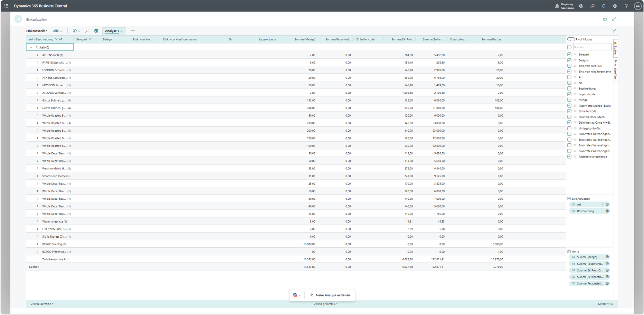The width and height of the screenshot is (644, 315).
Task: Click the analysis mode toggle icon in the toolbar
Action: [x=96, y=31]
